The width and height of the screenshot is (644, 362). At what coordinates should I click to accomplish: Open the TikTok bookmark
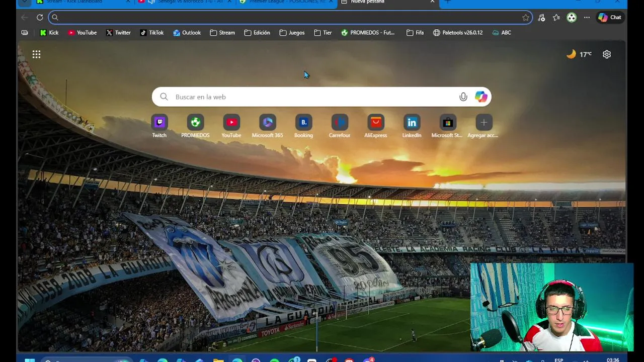pyautogui.click(x=152, y=33)
